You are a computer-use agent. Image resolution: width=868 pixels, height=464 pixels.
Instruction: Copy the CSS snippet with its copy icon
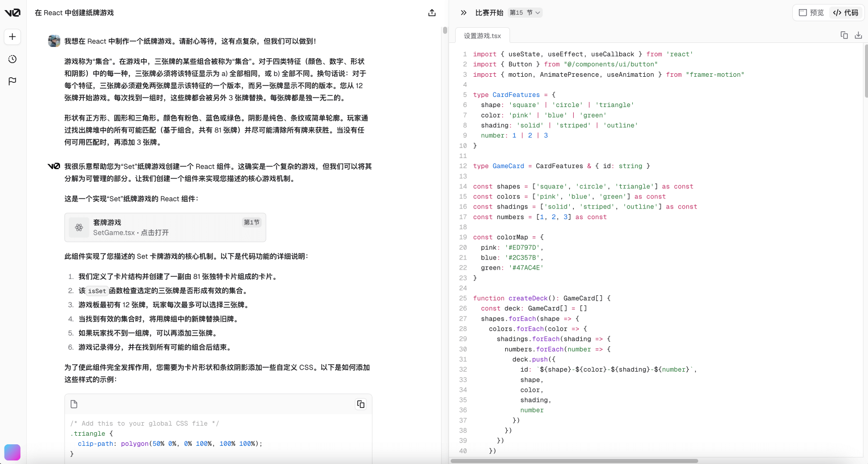[x=361, y=404]
